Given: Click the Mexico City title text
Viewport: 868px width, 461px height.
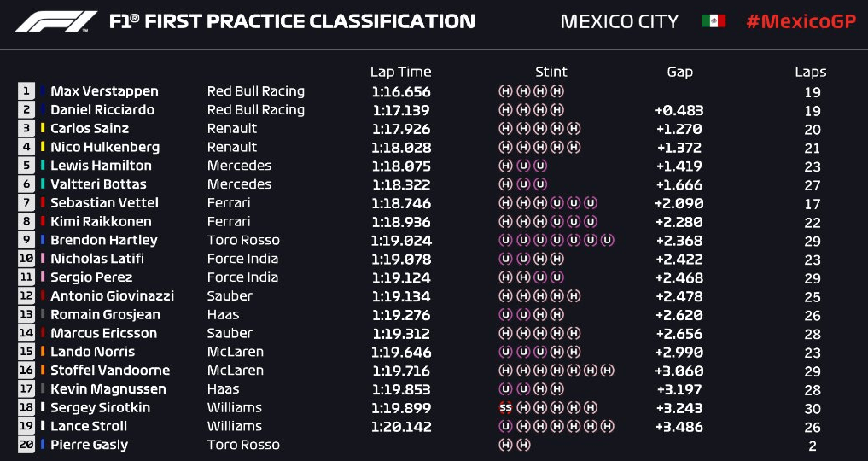Looking at the screenshot, I should (620, 21).
